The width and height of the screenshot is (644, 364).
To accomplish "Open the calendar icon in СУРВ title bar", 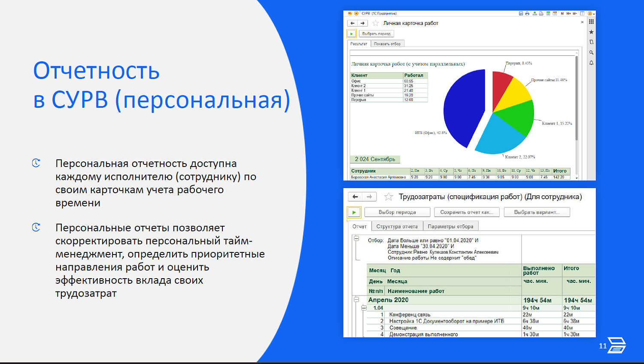I will (x=555, y=13).
